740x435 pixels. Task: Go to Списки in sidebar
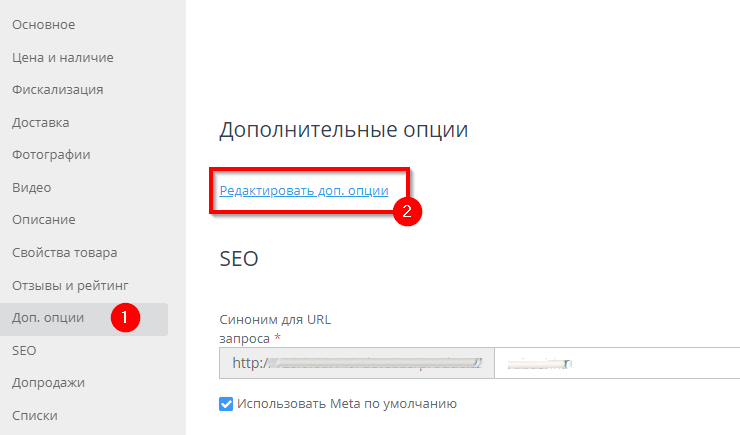click(x=35, y=415)
